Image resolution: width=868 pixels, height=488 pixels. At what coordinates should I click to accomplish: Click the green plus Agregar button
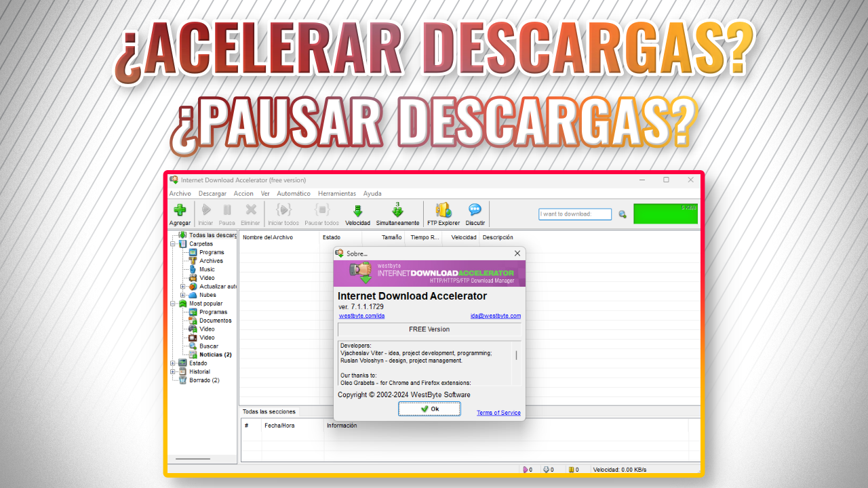pos(180,214)
